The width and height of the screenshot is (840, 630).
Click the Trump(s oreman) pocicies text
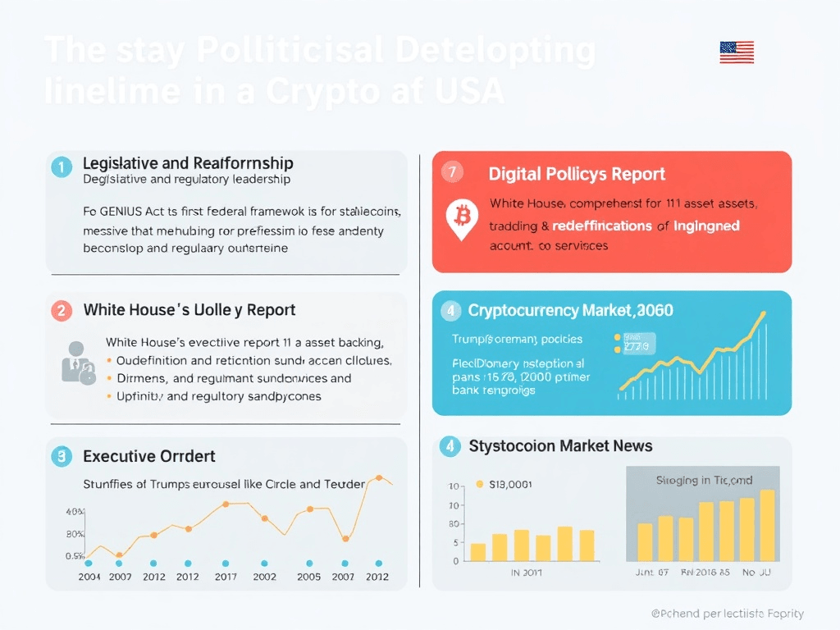click(x=517, y=339)
